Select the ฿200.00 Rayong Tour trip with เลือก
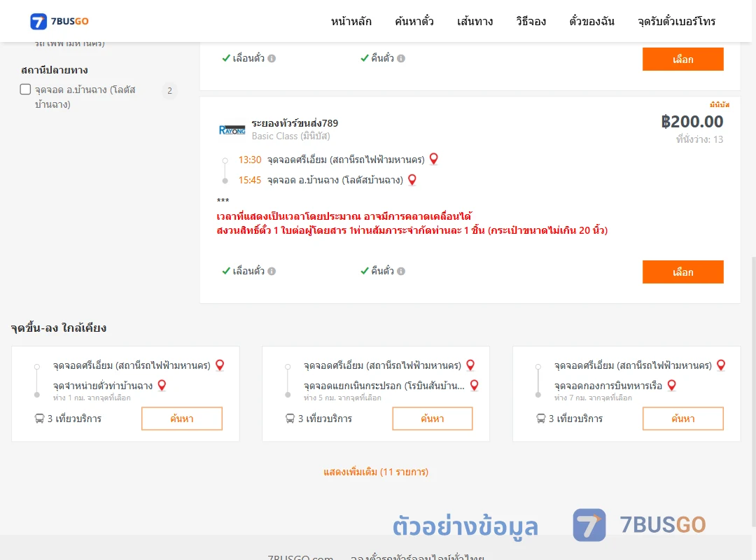 tap(682, 272)
